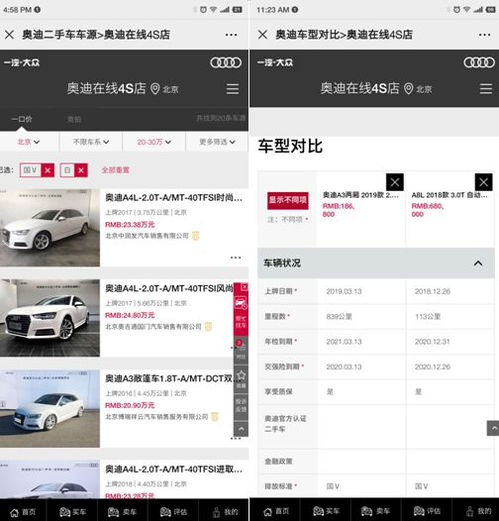This screenshot has height=521, width=499.
Task: Open 我的 profile on left bottom bar
Action: tap(225, 511)
